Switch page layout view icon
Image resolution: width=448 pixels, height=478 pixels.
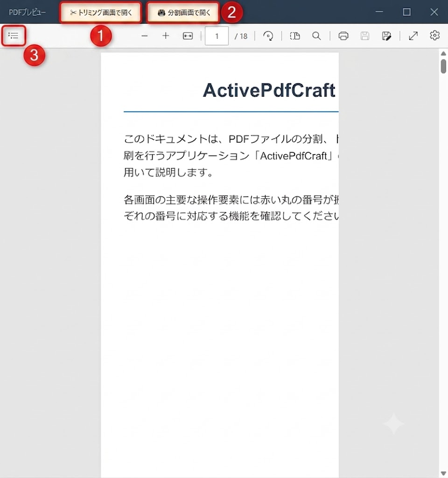tap(295, 36)
